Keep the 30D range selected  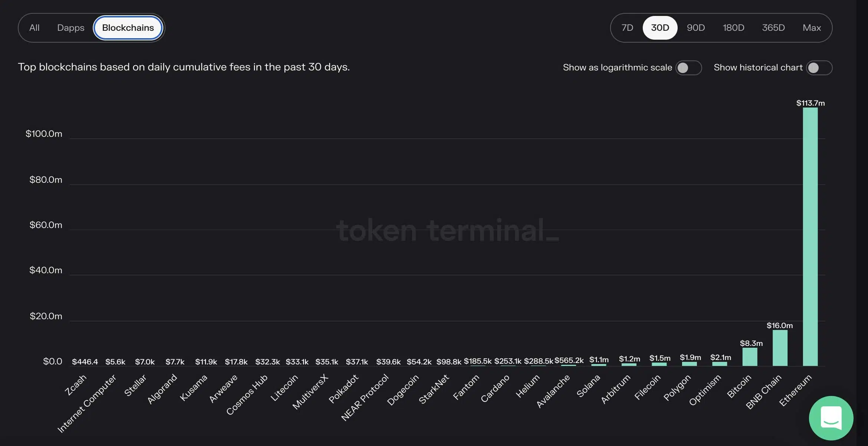pyautogui.click(x=660, y=27)
